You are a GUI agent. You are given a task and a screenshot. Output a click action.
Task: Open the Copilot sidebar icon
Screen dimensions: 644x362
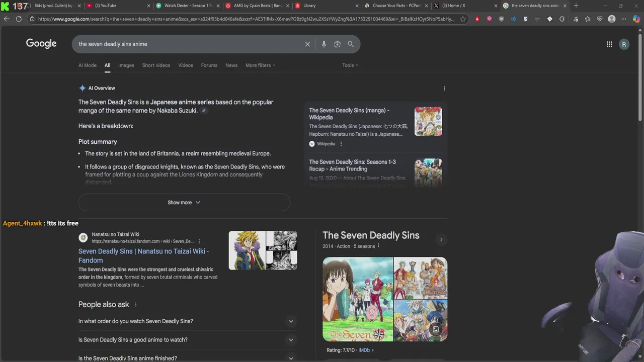636,19
